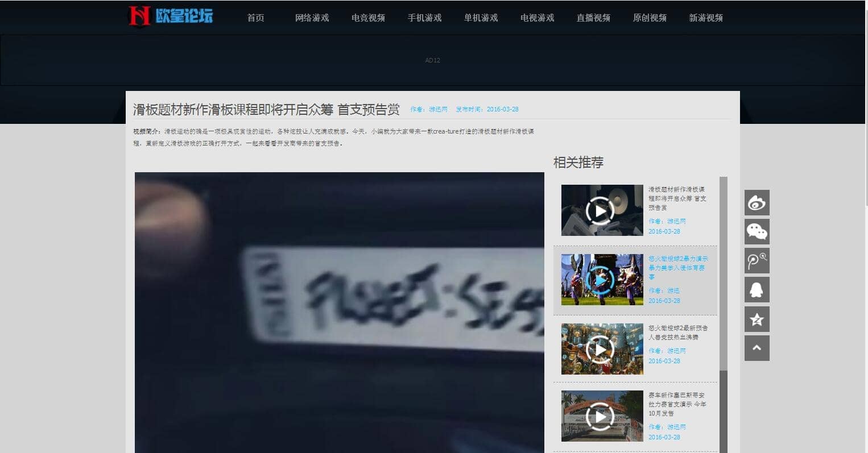The image size is (868, 453).
Task: Share via the WeChat icon
Action: pyautogui.click(x=757, y=231)
